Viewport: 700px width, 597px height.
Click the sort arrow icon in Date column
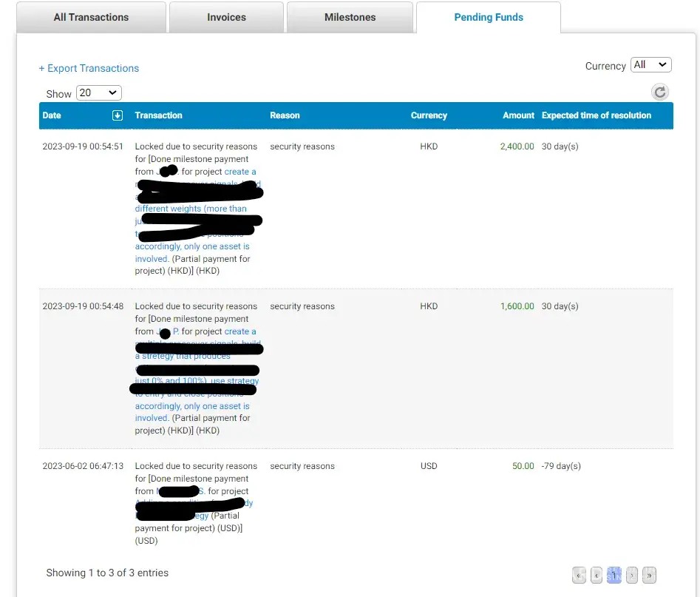tap(117, 115)
